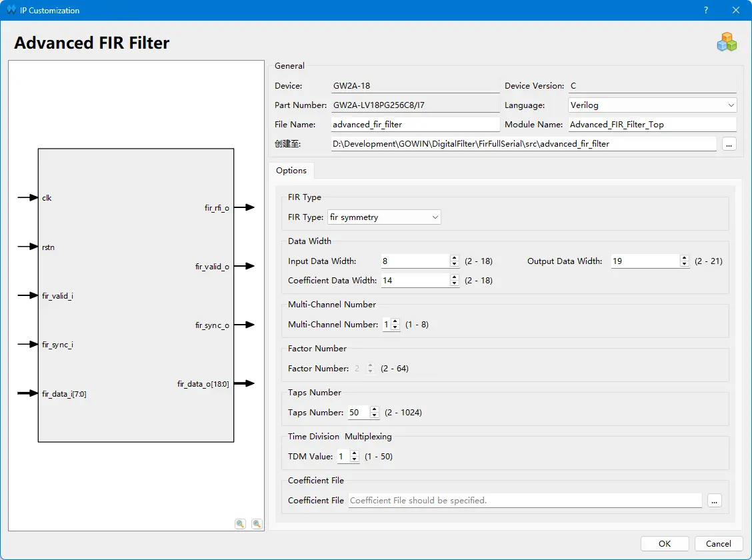This screenshot has width=752, height=560.
Task: Click the left magnifier zoom icon under diagram
Action: coord(240,524)
